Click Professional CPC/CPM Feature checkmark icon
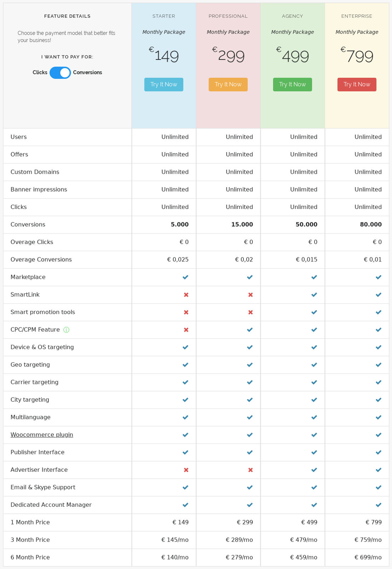The width and height of the screenshot is (392, 569). pos(250,330)
